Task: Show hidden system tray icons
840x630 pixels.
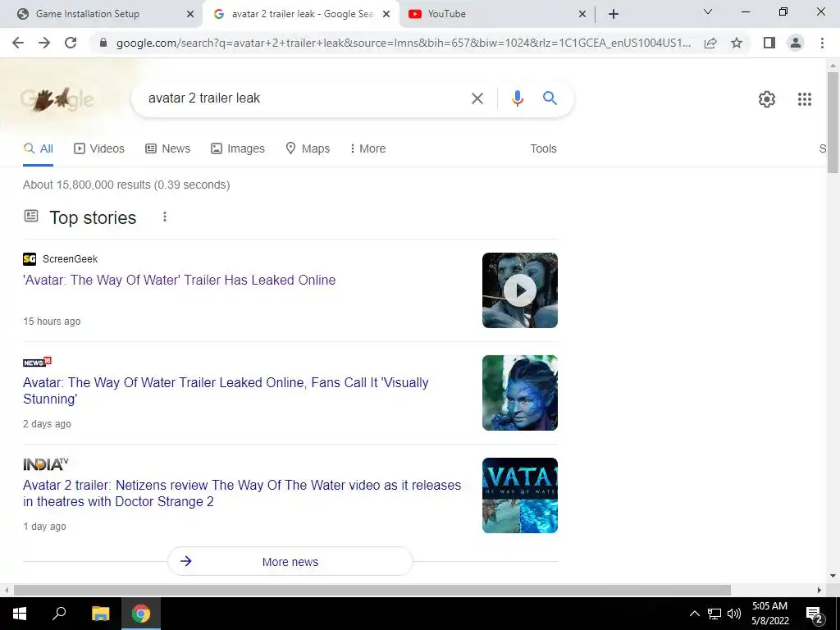Action: point(694,614)
